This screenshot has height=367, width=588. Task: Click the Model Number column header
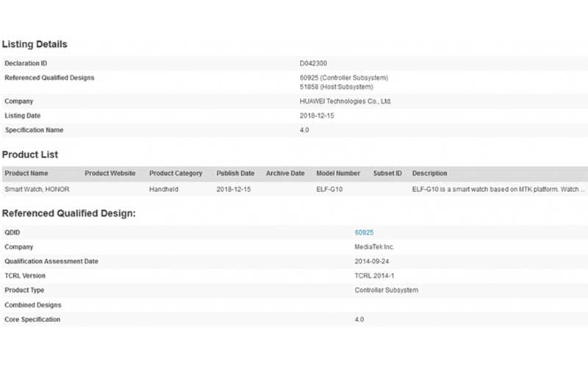click(x=338, y=174)
